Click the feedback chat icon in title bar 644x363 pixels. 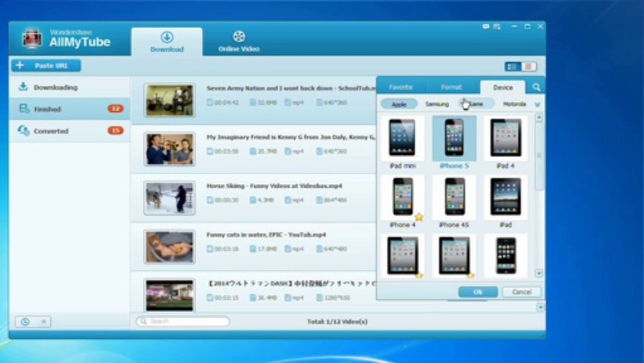click(x=486, y=26)
